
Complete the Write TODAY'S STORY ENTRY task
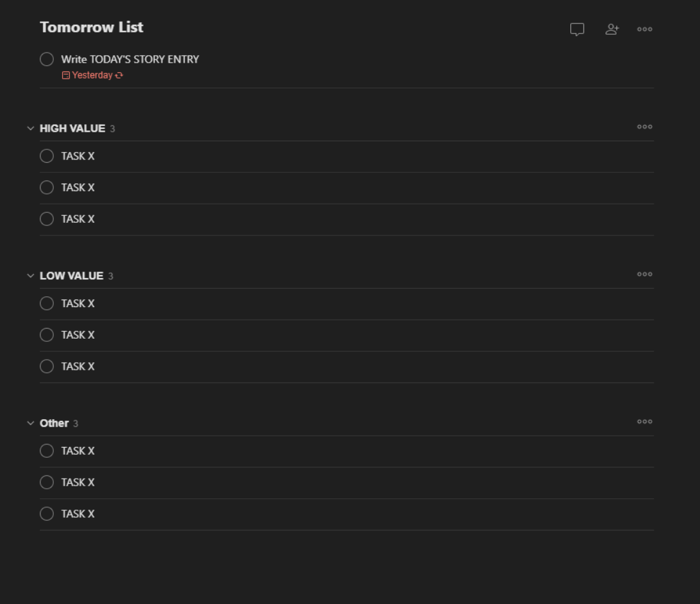coord(47,60)
